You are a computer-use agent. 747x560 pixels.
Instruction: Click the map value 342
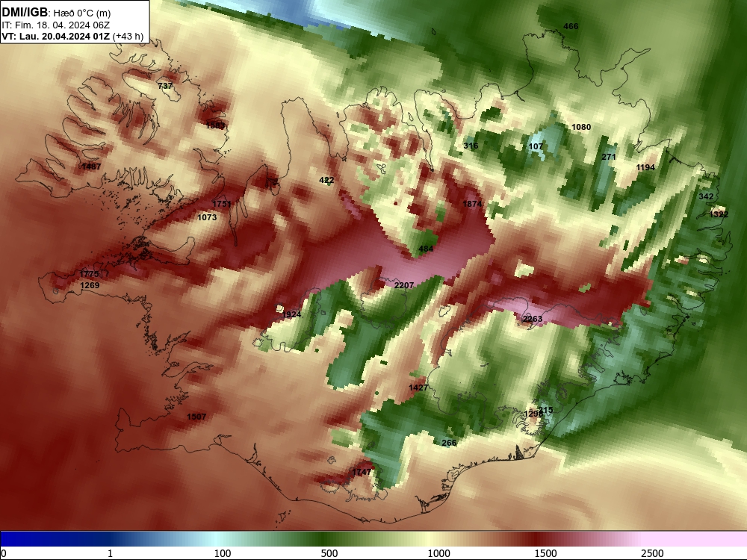point(706,196)
